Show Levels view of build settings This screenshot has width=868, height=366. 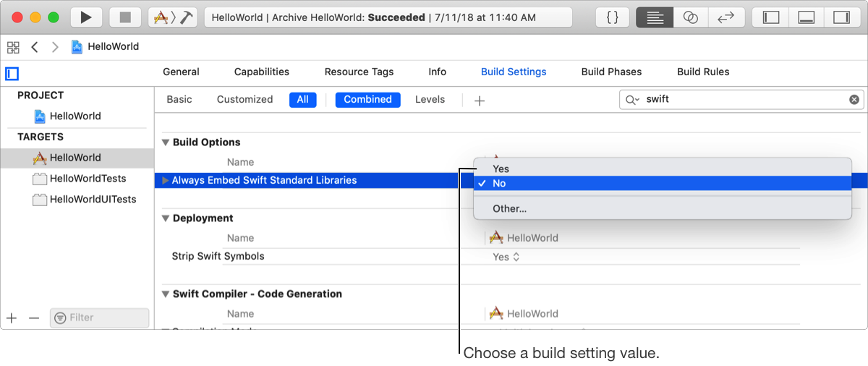pyautogui.click(x=430, y=100)
